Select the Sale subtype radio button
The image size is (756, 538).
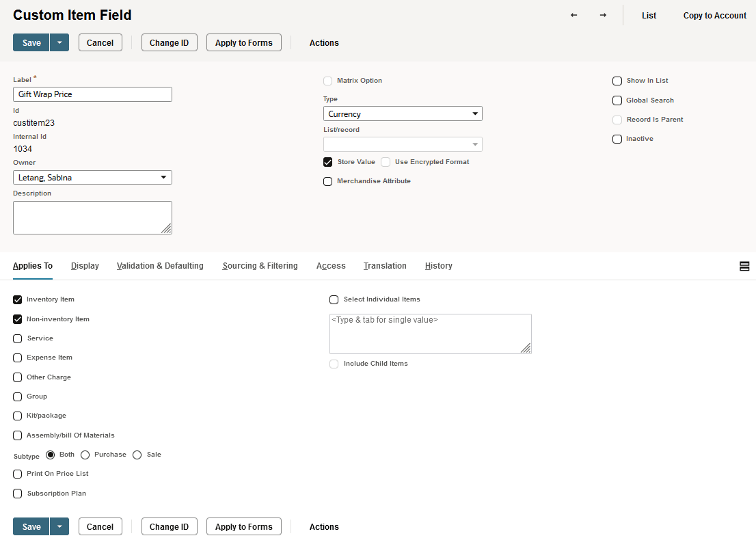(137, 455)
